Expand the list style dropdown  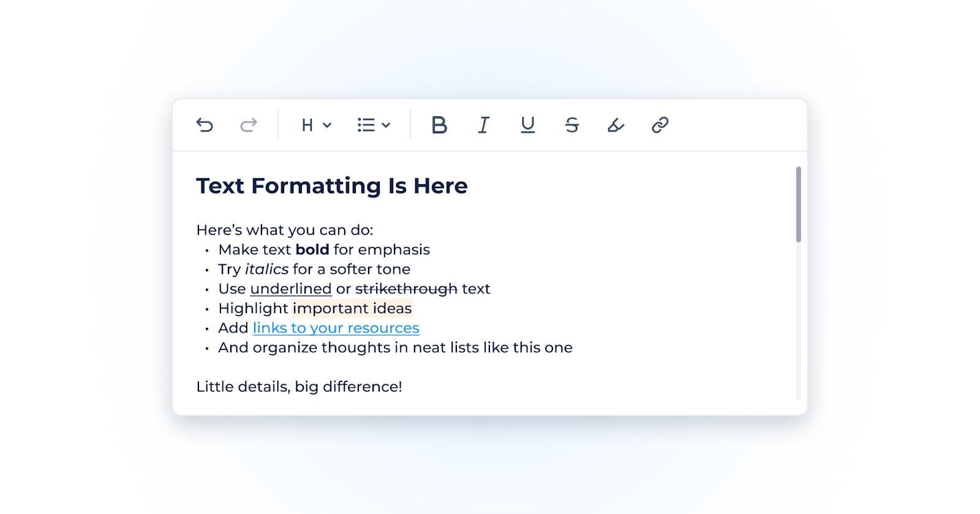point(374,125)
